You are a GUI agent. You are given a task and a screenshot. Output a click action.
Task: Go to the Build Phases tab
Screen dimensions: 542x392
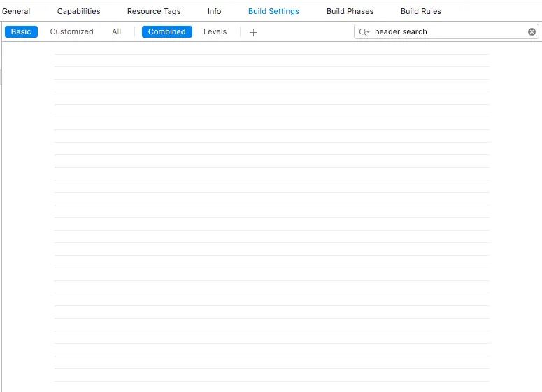350,11
